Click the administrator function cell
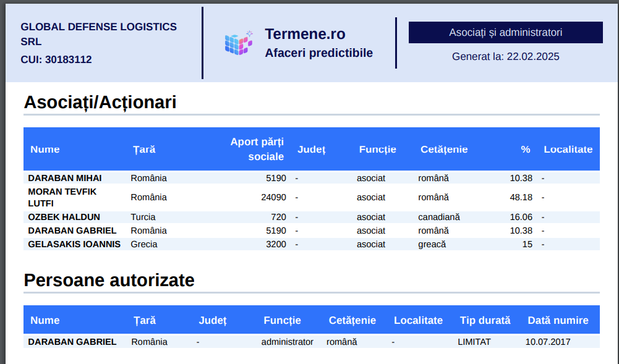 click(287, 342)
